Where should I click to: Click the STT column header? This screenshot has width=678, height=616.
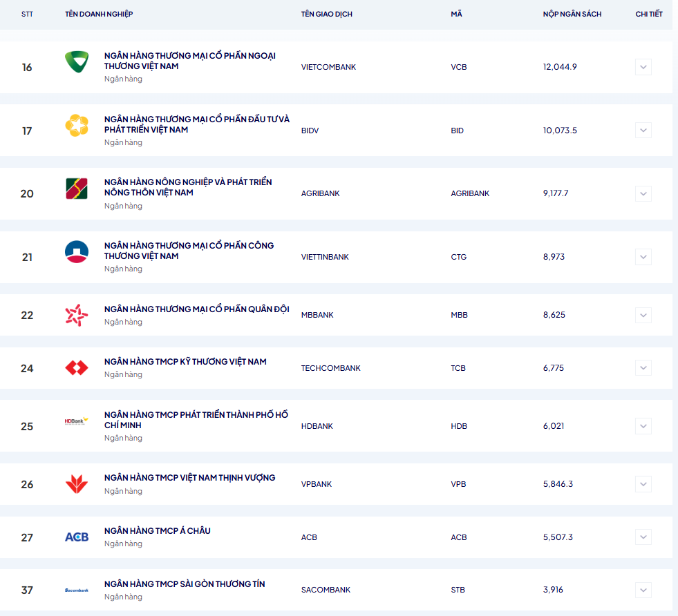click(x=27, y=15)
